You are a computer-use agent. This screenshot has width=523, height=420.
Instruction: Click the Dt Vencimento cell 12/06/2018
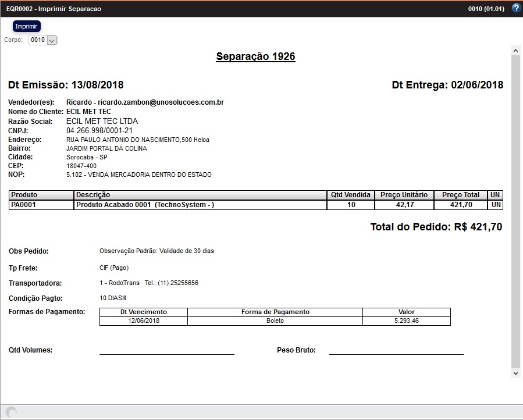pyautogui.click(x=144, y=321)
